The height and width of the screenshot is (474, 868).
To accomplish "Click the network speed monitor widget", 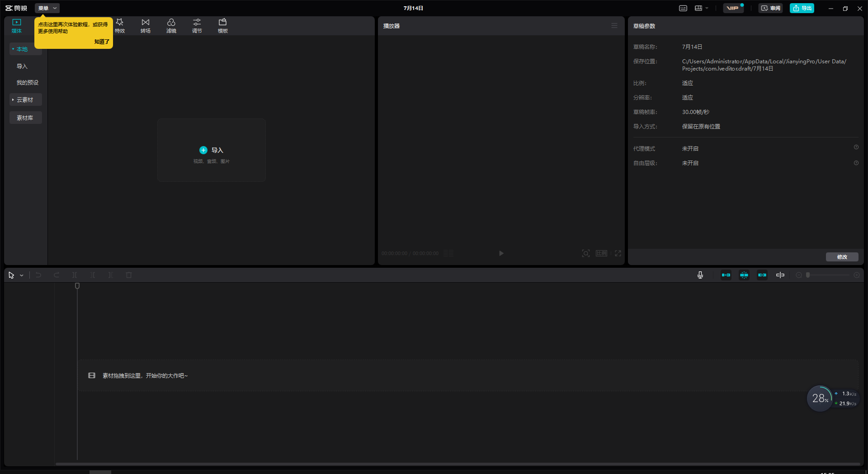I will click(832, 398).
